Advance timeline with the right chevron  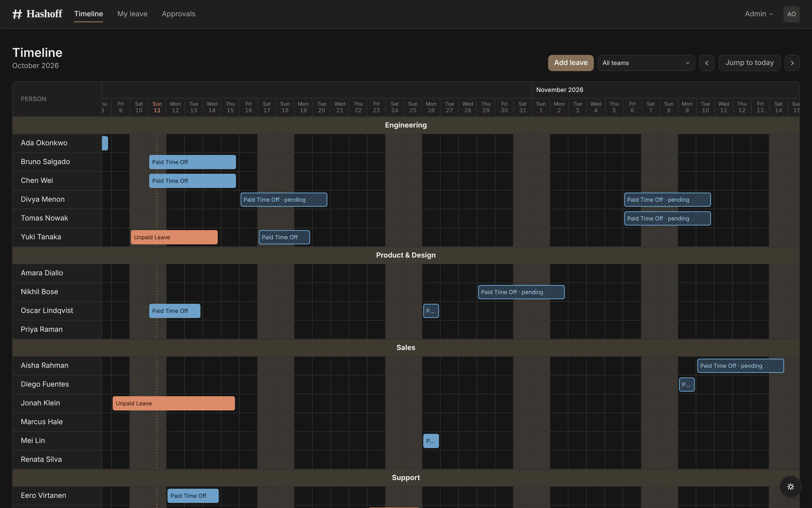click(x=792, y=63)
